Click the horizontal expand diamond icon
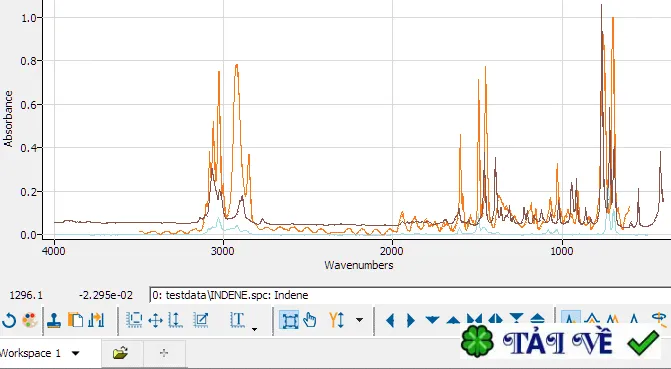This screenshot has height=369, width=671. coord(495,319)
